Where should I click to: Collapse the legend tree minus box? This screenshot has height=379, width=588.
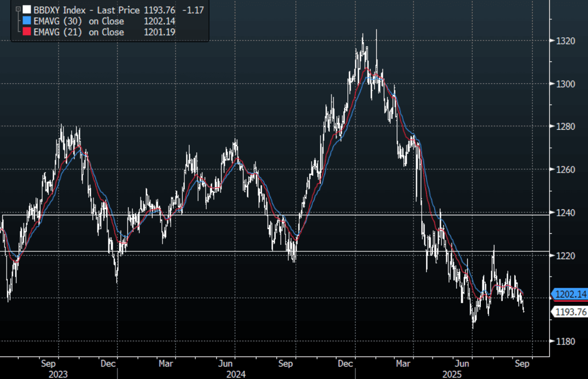(x=18, y=10)
